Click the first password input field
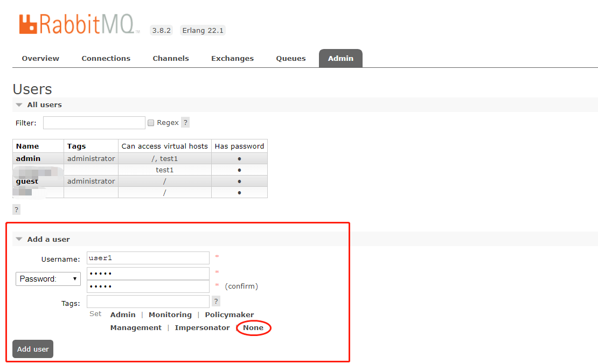The image size is (598, 364). pyautogui.click(x=148, y=274)
